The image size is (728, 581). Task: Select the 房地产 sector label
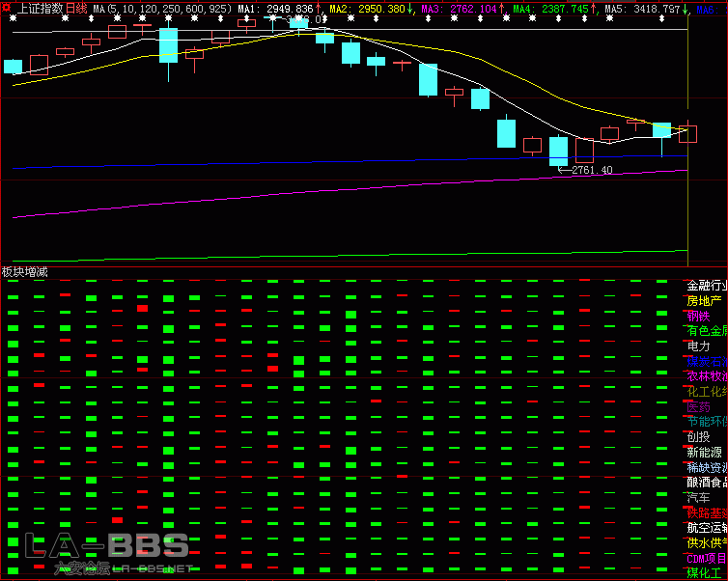coord(704,300)
